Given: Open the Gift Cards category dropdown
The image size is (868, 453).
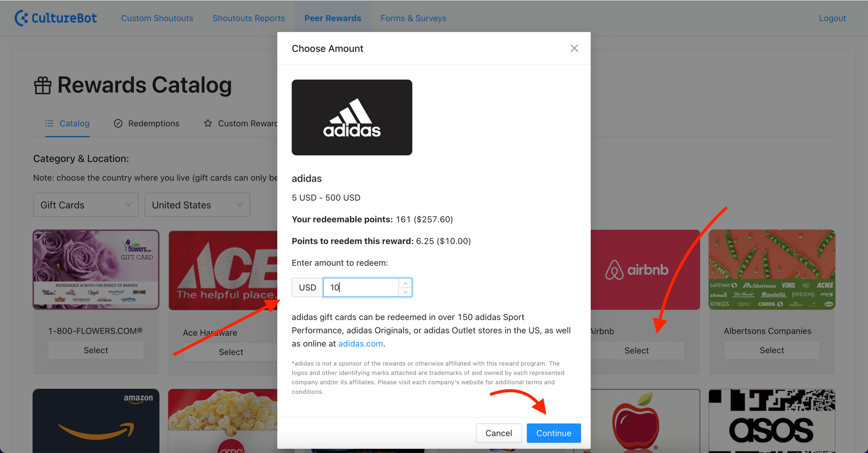Looking at the screenshot, I should [x=86, y=205].
